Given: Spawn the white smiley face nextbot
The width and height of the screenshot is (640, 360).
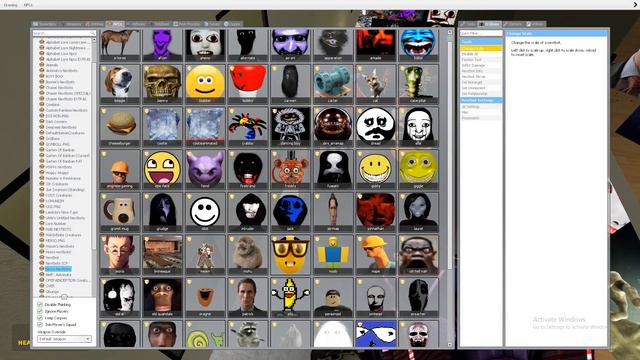Looking at the screenshot, I should (x=205, y=212).
